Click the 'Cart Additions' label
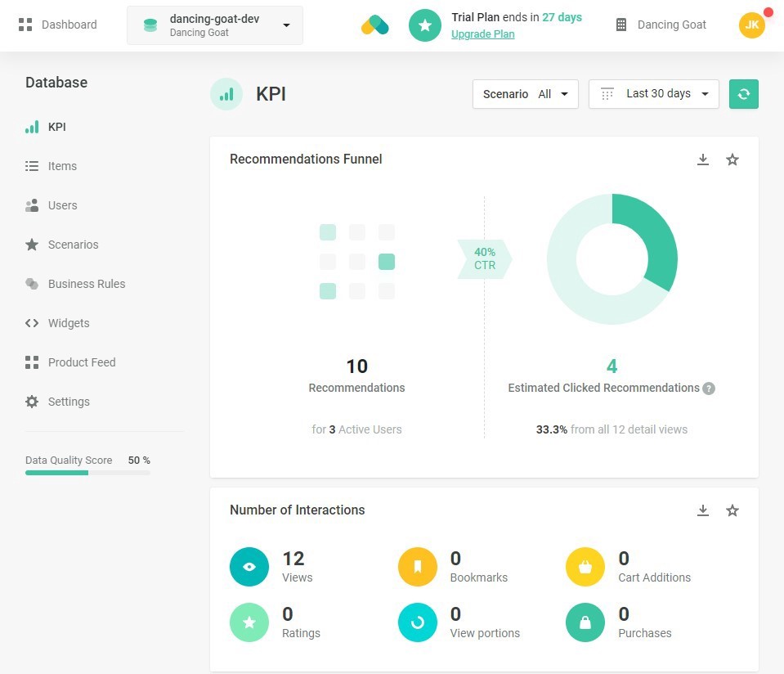Viewport: 784px width, 674px height. pos(655,577)
